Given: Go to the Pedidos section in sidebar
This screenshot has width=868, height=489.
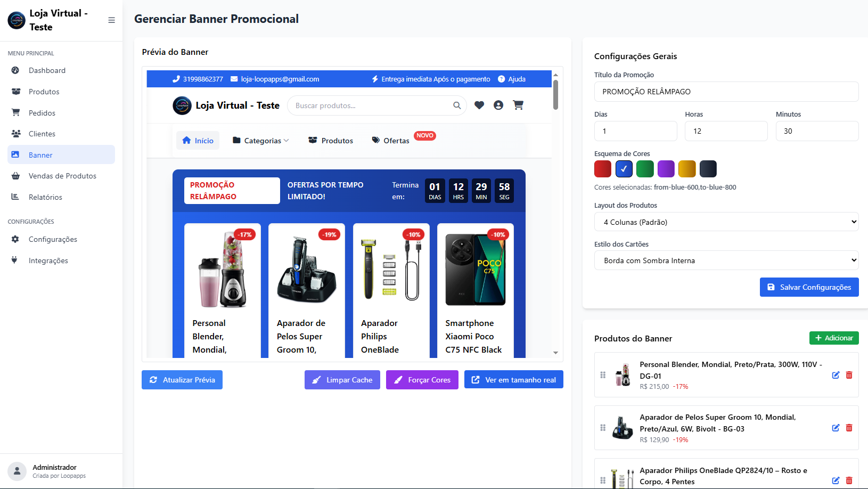Looking at the screenshot, I should 42,112.
